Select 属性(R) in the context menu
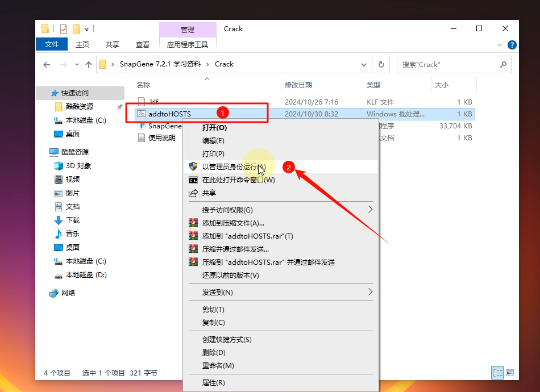Image resolution: width=540 pixels, height=392 pixels. [x=214, y=383]
